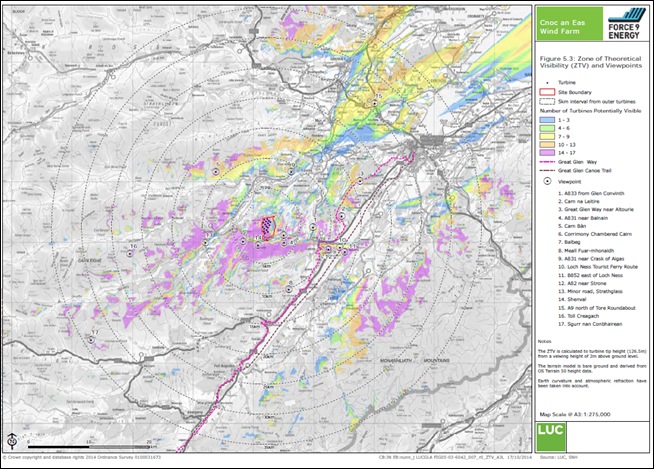Click the Figure 5.3 heading text
Screen dimensions: 654x469
[x=591, y=62]
